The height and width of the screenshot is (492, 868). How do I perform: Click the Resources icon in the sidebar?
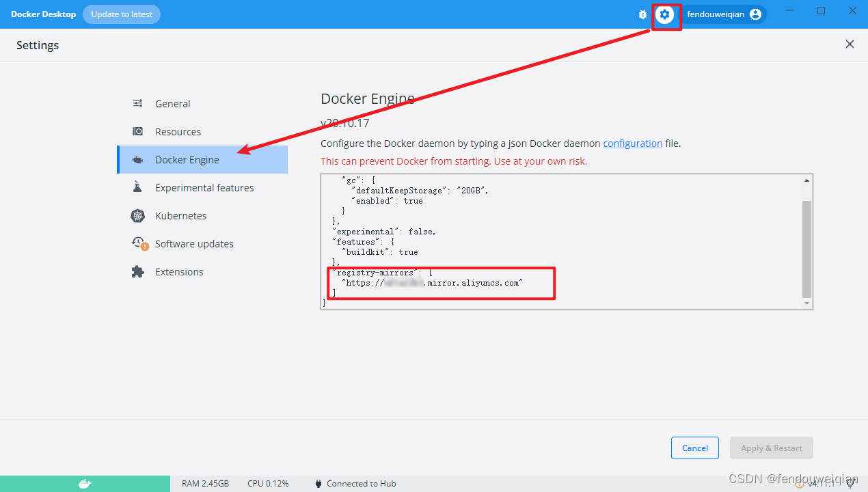tap(138, 131)
